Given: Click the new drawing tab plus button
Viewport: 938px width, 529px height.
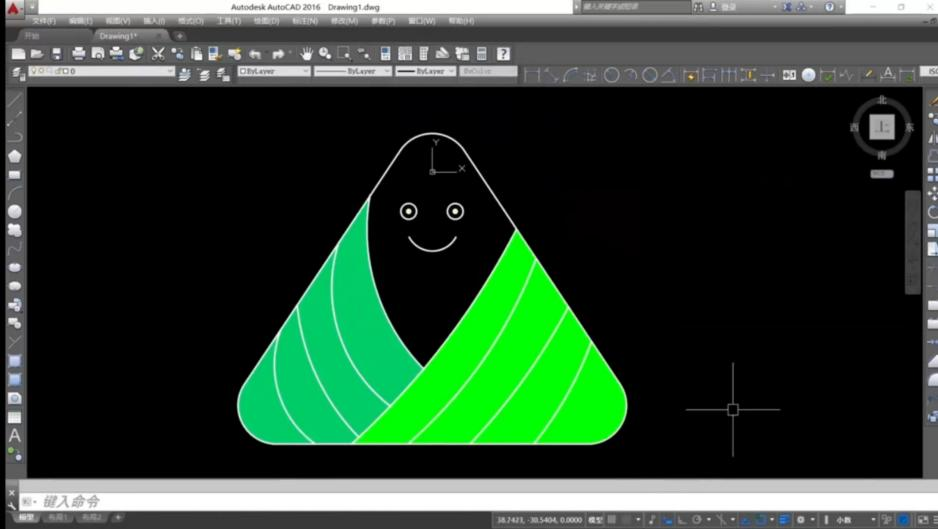Looking at the screenshot, I should 179,36.
